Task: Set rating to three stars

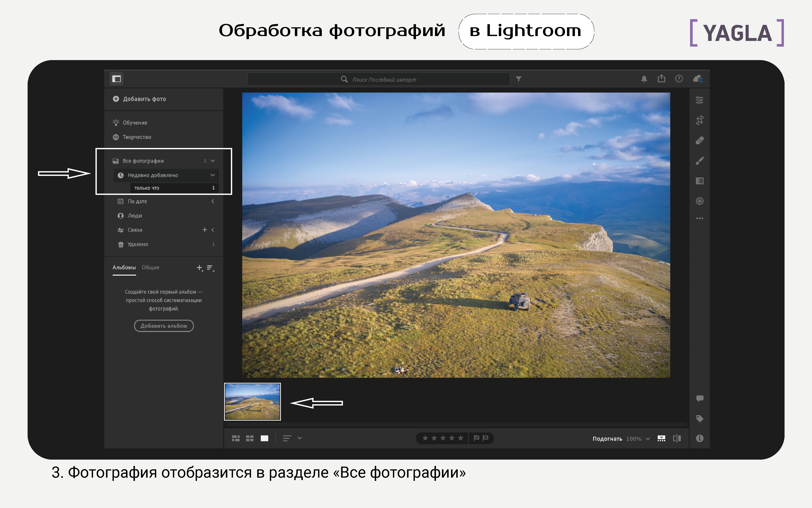Action: point(443,438)
